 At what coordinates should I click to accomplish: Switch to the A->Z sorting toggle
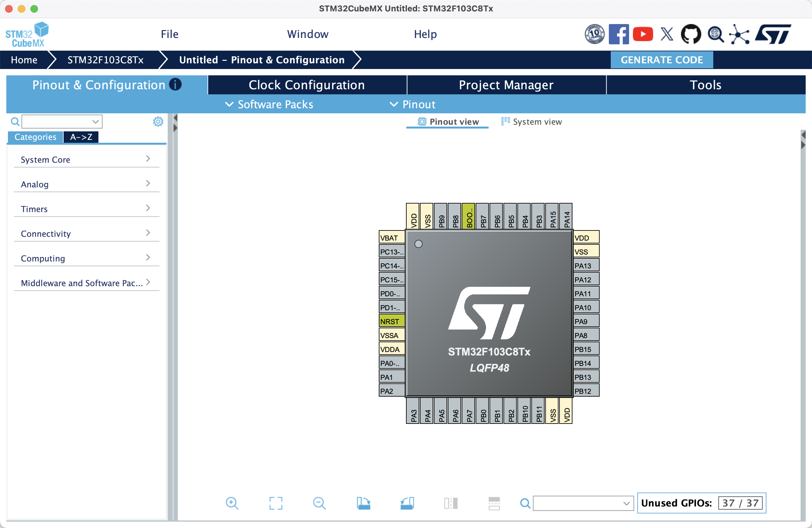click(81, 137)
